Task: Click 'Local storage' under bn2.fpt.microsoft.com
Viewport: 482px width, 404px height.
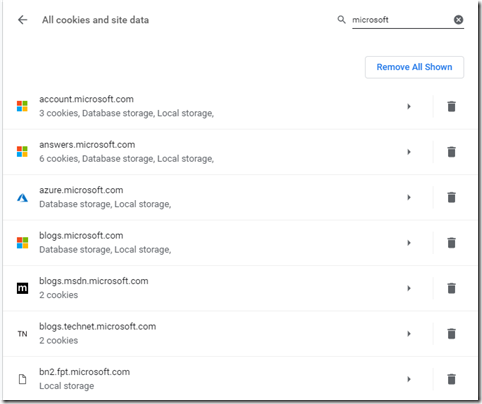Action: tap(67, 386)
